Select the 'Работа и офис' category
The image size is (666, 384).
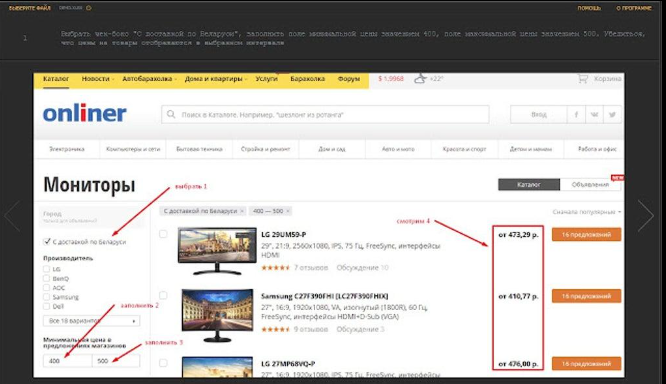coord(597,149)
